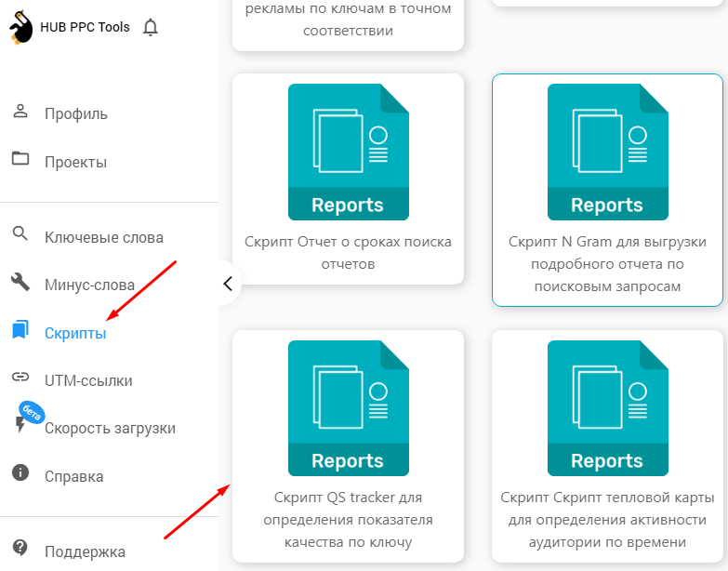Viewport: 728px width, 571px height.
Task: Click the Скорость загрузки lightning icon
Action: tap(20, 424)
